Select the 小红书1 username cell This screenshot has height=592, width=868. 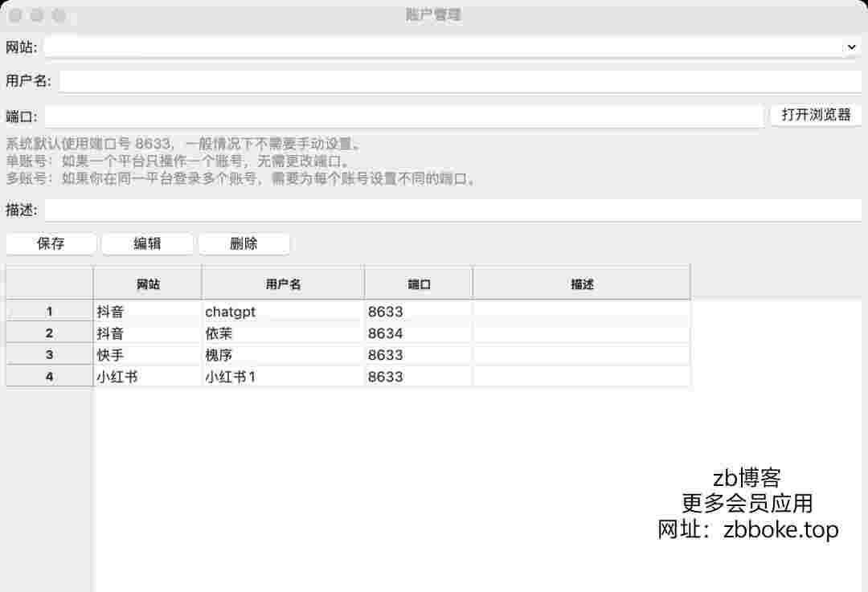[x=283, y=377]
